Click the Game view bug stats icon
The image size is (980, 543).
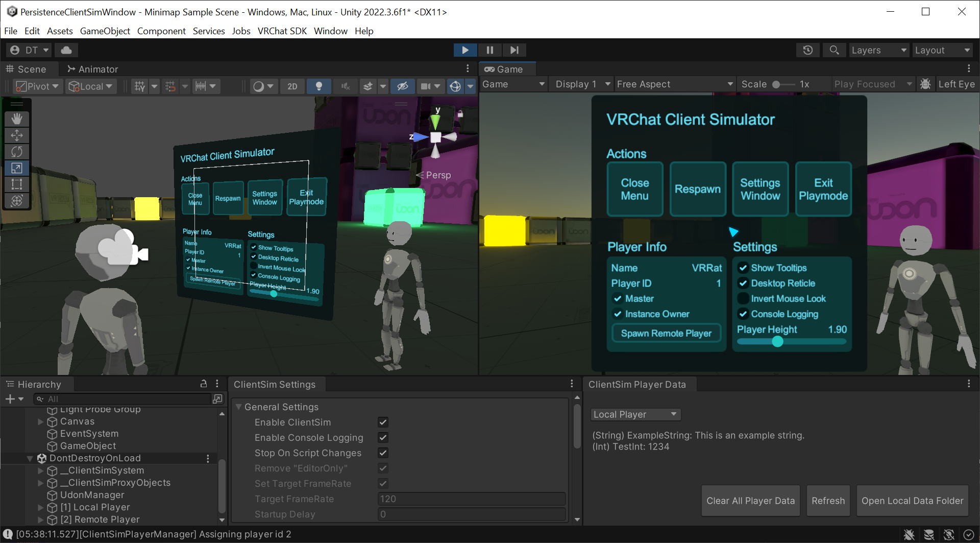[x=925, y=84]
